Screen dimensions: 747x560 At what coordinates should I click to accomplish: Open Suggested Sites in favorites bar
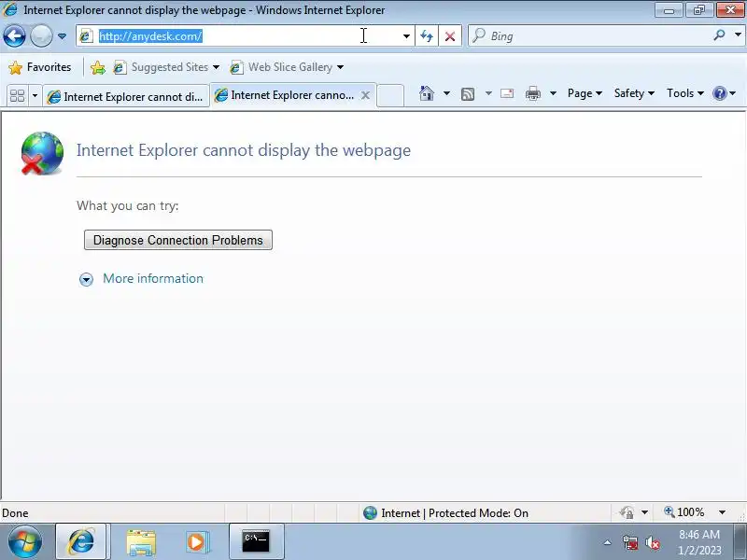[x=166, y=67]
